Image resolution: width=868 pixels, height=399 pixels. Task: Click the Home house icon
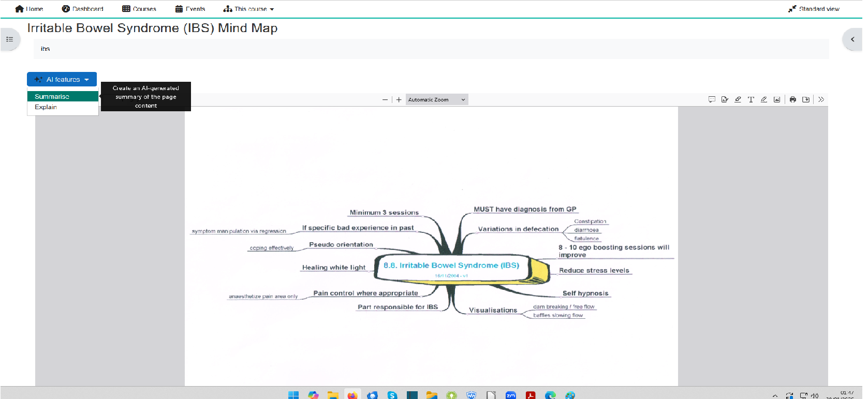pyautogui.click(x=20, y=9)
